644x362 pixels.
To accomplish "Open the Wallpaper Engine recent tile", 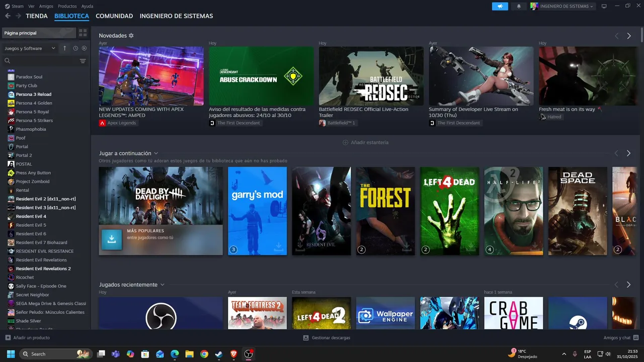I will click(385, 313).
